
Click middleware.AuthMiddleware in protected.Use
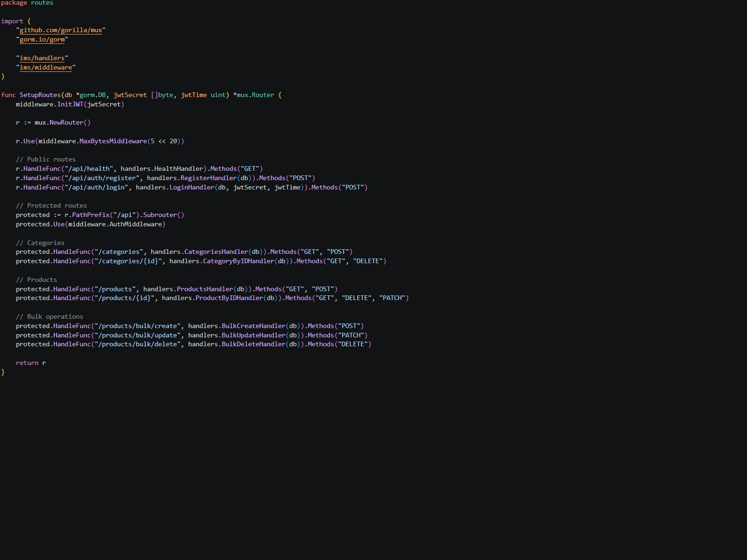click(x=115, y=224)
